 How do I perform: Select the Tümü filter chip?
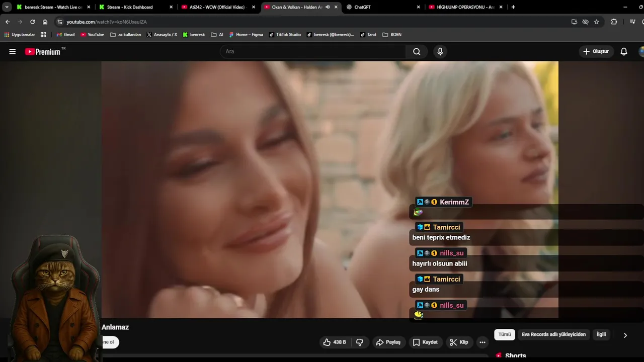(505, 334)
